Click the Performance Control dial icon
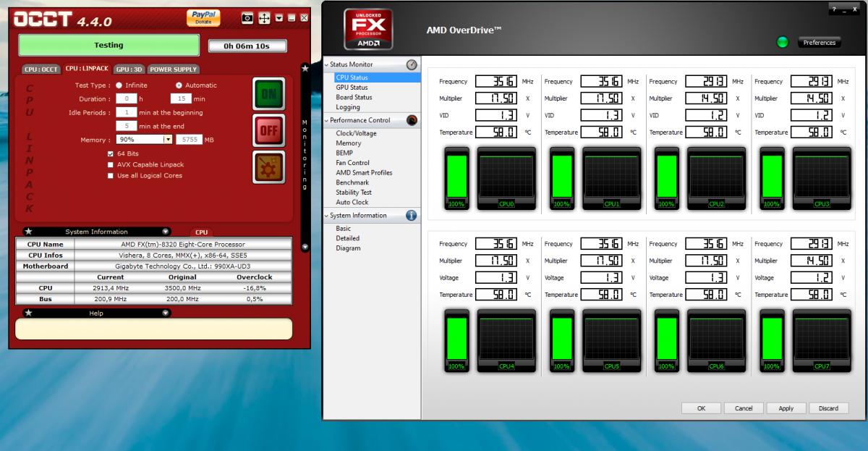The image size is (868, 451). 412,120
